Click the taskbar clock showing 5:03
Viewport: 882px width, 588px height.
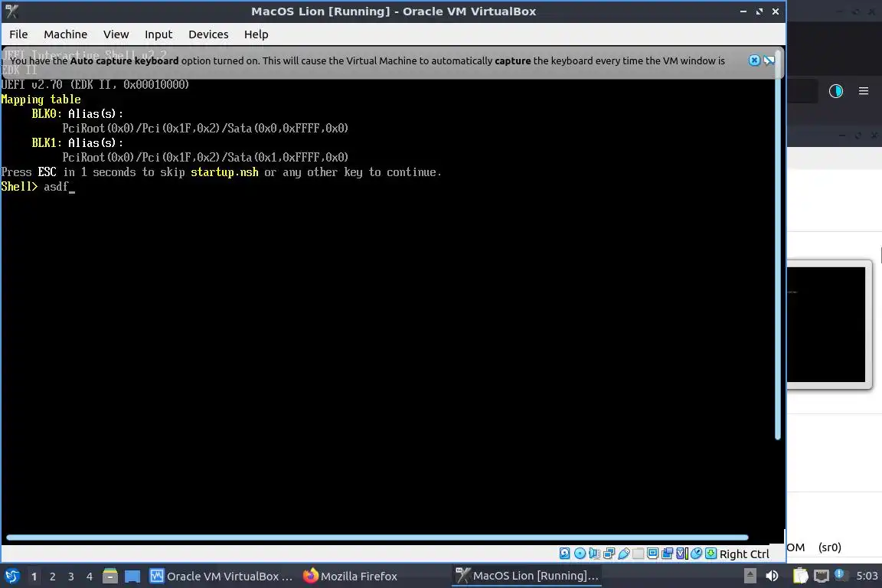point(867,576)
